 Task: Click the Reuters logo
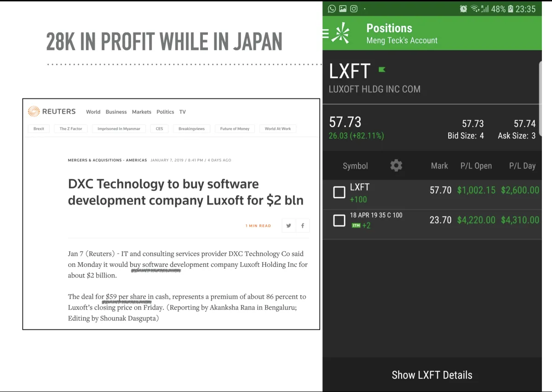point(52,111)
